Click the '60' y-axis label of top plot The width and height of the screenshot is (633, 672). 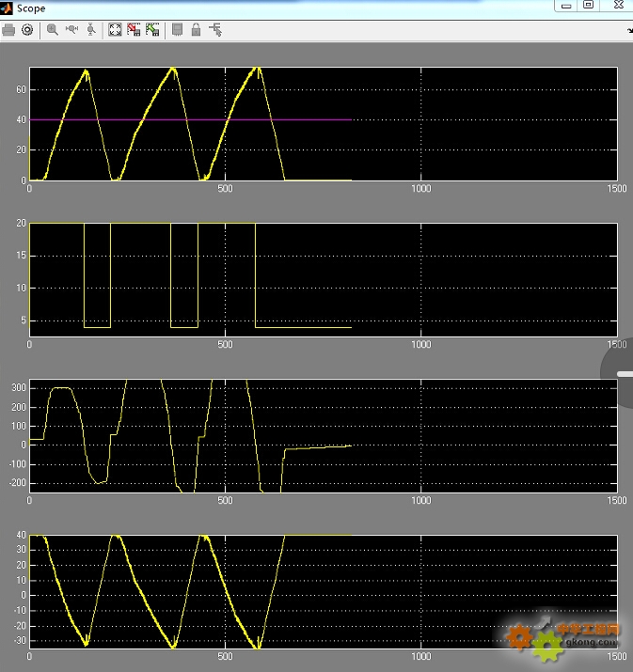pyautogui.click(x=22, y=89)
